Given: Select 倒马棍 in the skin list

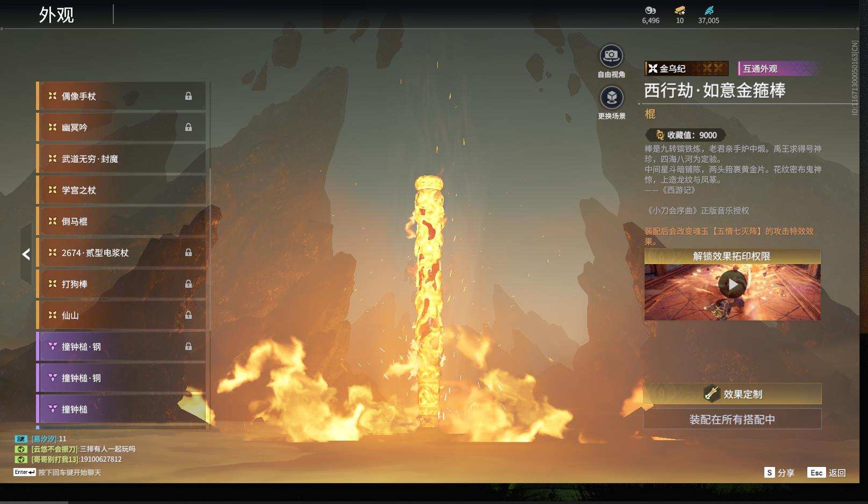Looking at the screenshot, I should [121, 221].
